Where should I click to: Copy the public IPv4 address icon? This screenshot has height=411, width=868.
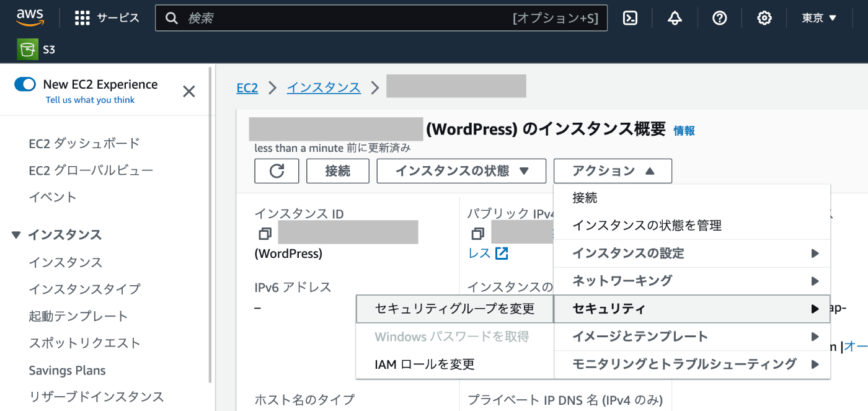(x=477, y=234)
